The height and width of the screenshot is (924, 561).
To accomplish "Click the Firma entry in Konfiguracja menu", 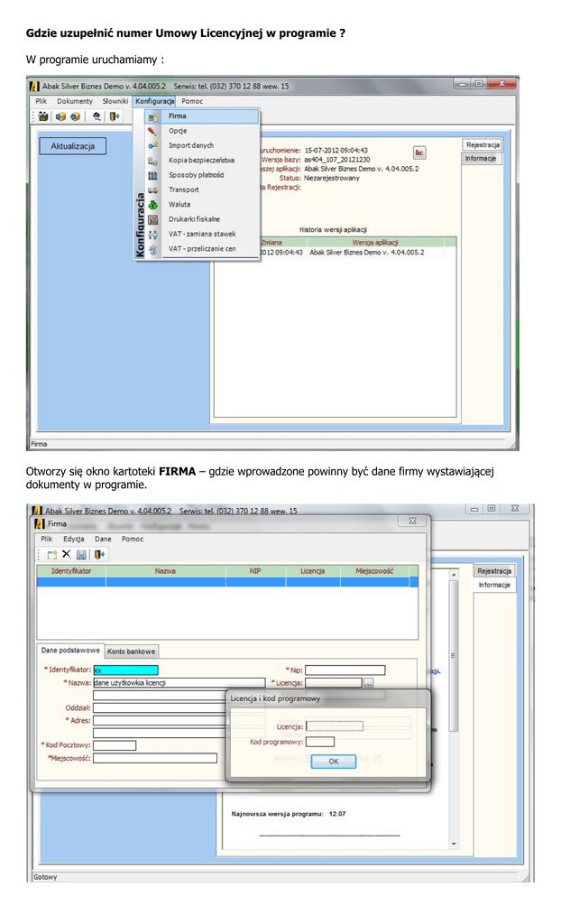I will point(178,116).
